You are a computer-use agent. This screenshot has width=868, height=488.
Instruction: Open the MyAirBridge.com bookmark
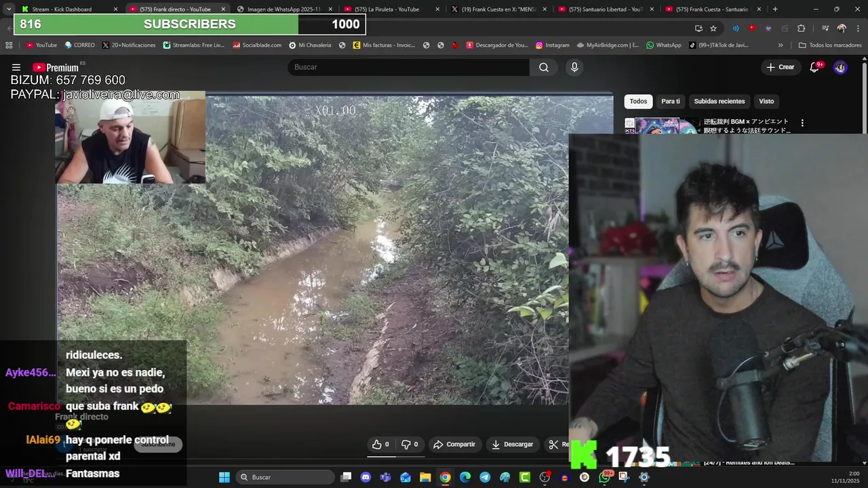tap(608, 45)
